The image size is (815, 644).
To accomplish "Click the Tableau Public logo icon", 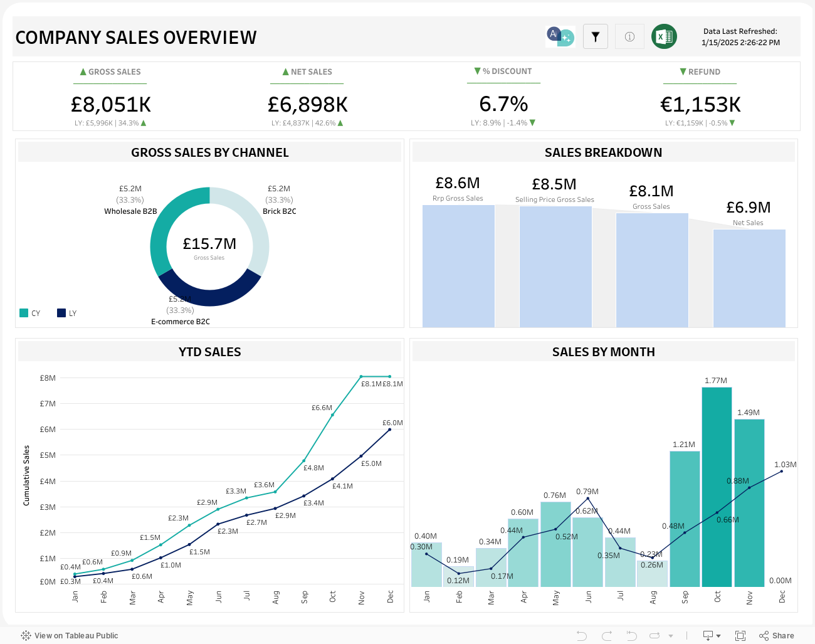I will click(x=26, y=635).
